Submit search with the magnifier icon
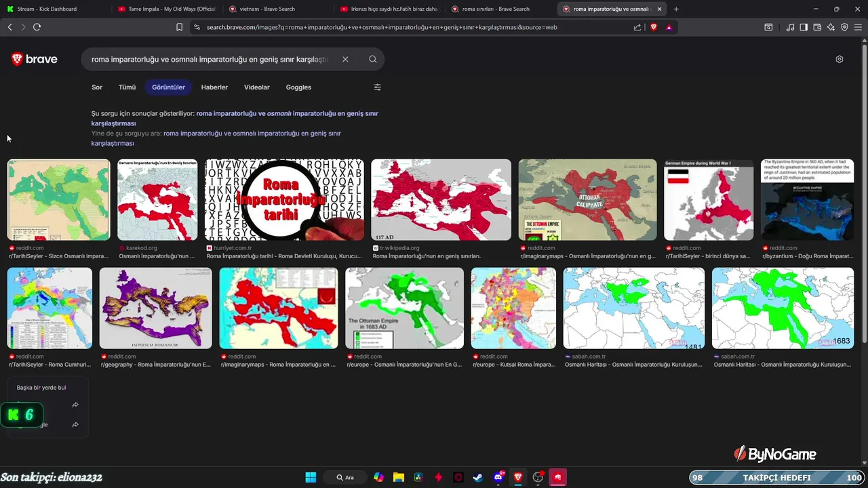 (x=373, y=59)
